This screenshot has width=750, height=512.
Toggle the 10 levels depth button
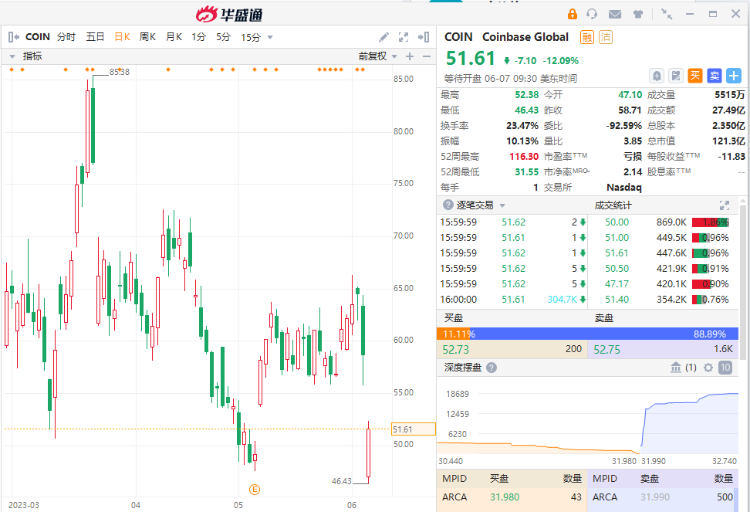(x=725, y=367)
